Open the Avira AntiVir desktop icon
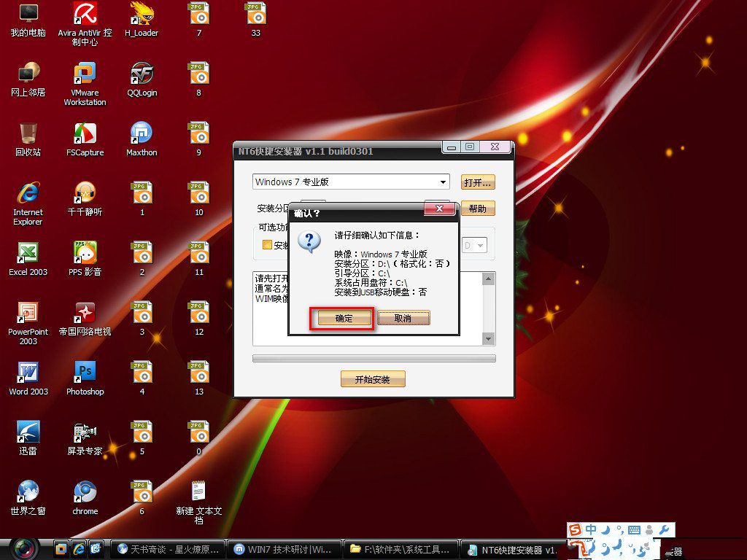747x560 pixels. click(x=85, y=14)
